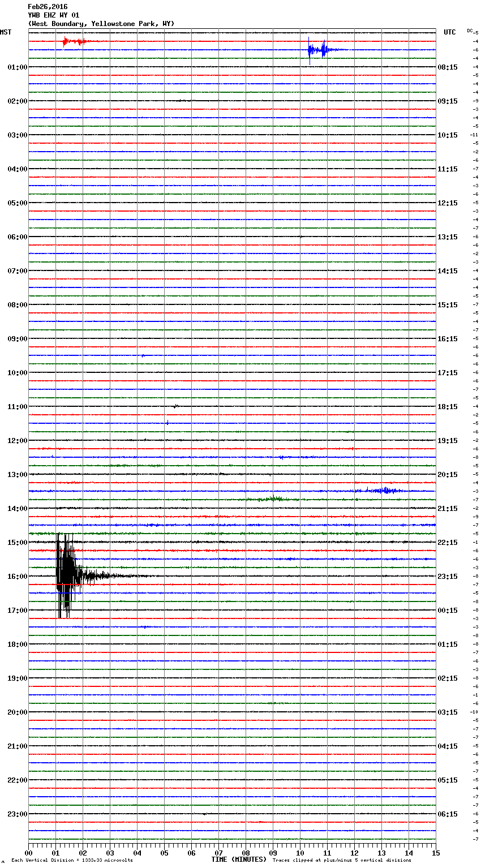Click the -10 DC offset value
Viewport: 481px width, 868px height.
click(x=474, y=712)
